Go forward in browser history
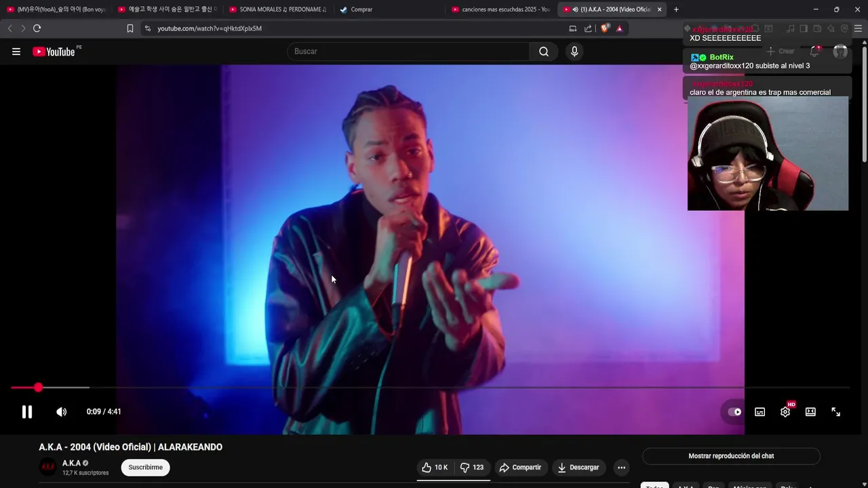Screen dimensions: 868x488 click(x=23, y=28)
